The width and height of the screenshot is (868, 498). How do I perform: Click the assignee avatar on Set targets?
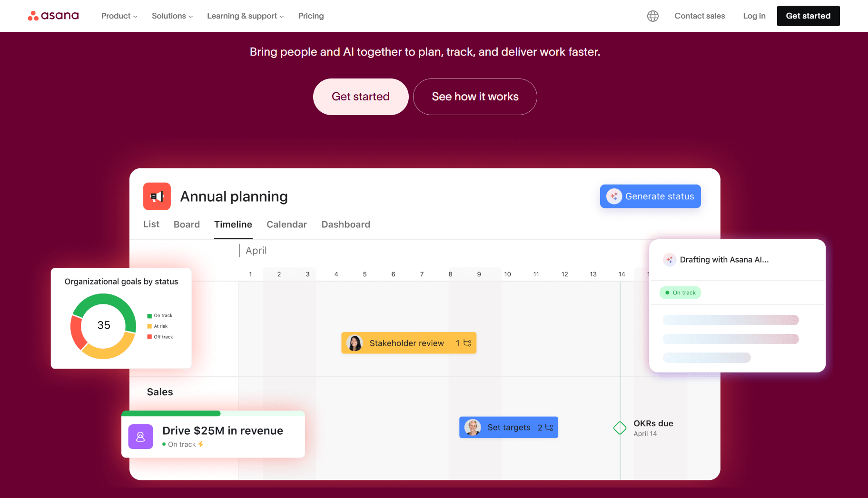[473, 427]
